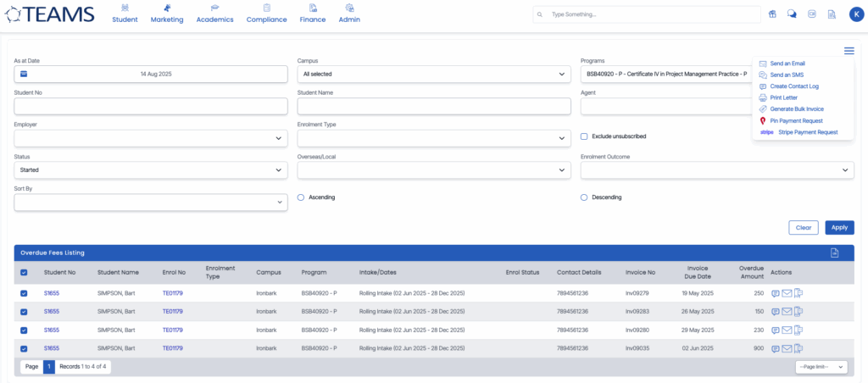Click the hamburger menu icon above the Programs field
Image resolution: width=868 pixels, height=383 pixels.
pos(849,51)
